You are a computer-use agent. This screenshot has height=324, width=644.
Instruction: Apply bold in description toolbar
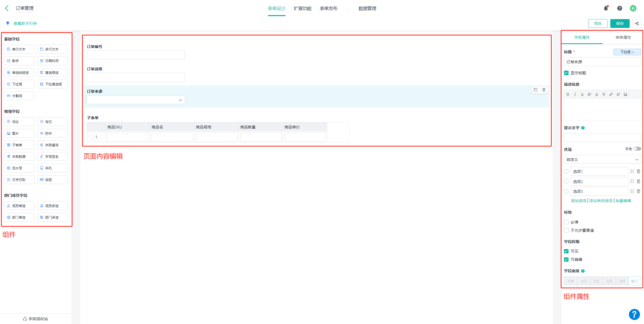pos(568,95)
